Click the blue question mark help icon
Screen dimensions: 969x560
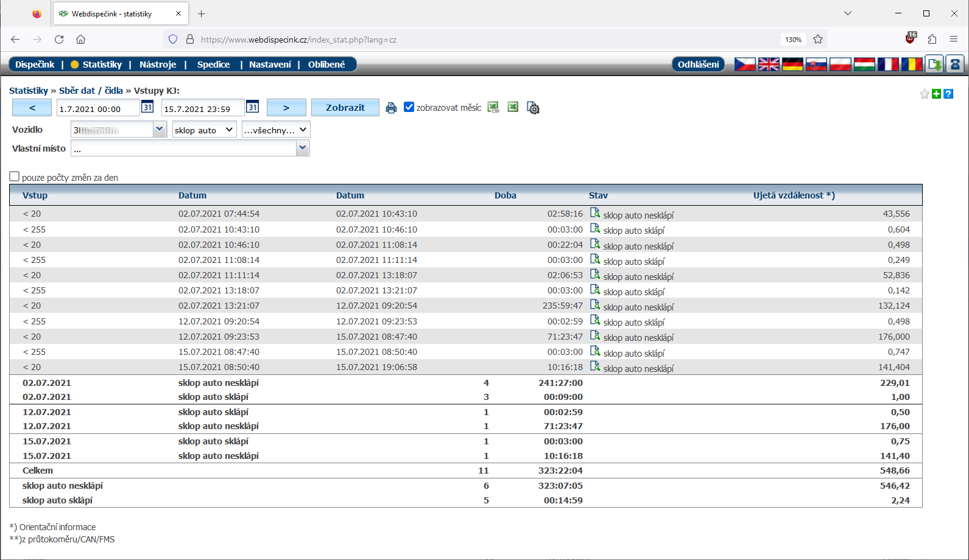coord(948,94)
